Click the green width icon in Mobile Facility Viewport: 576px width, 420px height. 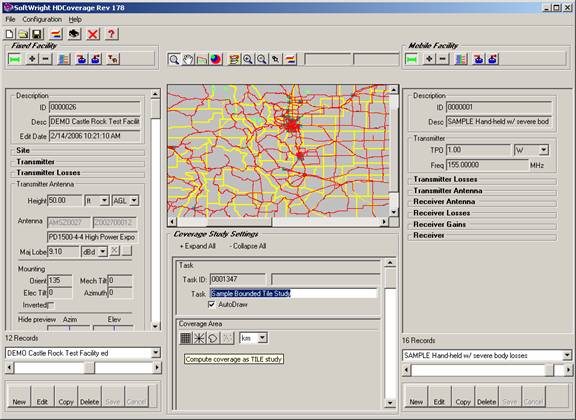[411, 59]
